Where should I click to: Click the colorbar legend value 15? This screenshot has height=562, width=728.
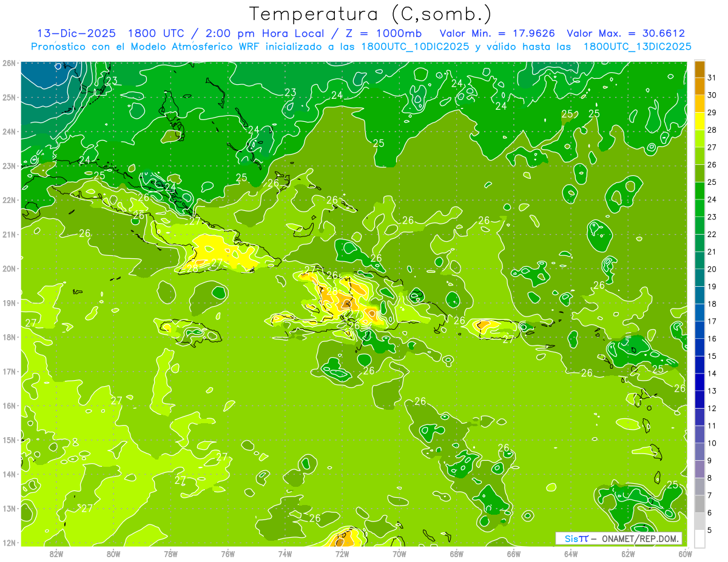tap(712, 356)
